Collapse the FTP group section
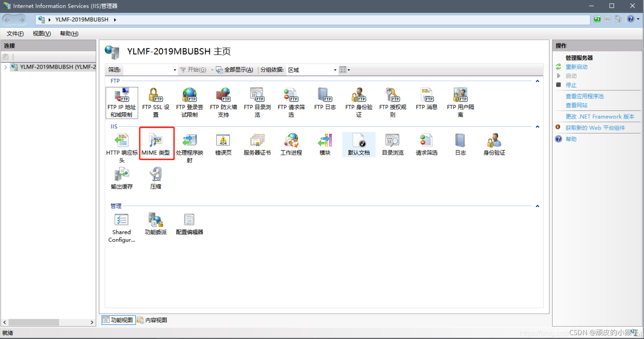This screenshot has width=644, height=339. pos(537,81)
